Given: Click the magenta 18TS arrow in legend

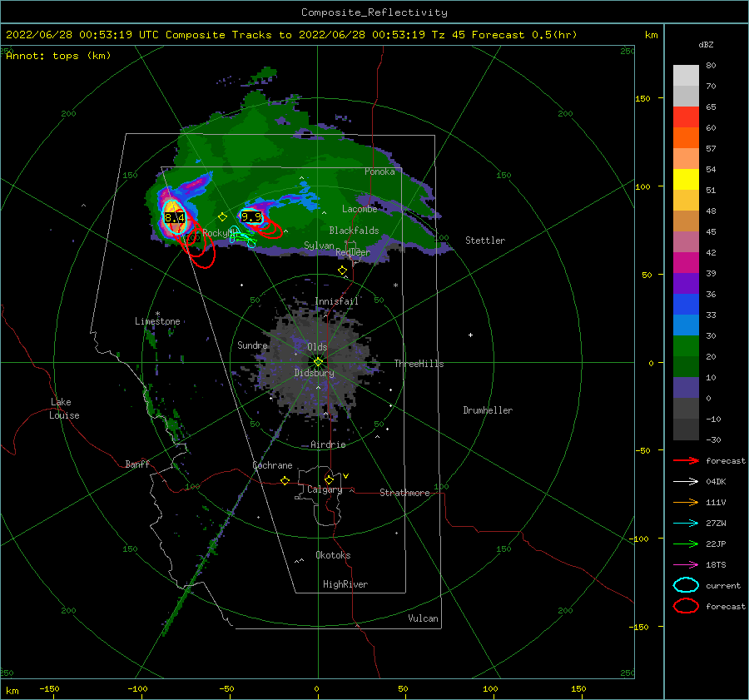Looking at the screenshot, I should click(686, 565).
